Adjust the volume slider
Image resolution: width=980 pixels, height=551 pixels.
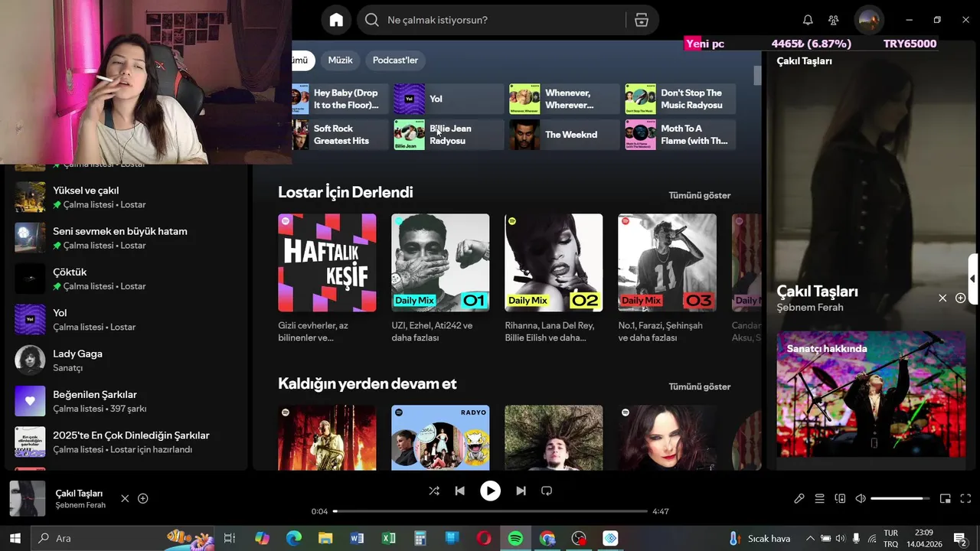(900, 498)
